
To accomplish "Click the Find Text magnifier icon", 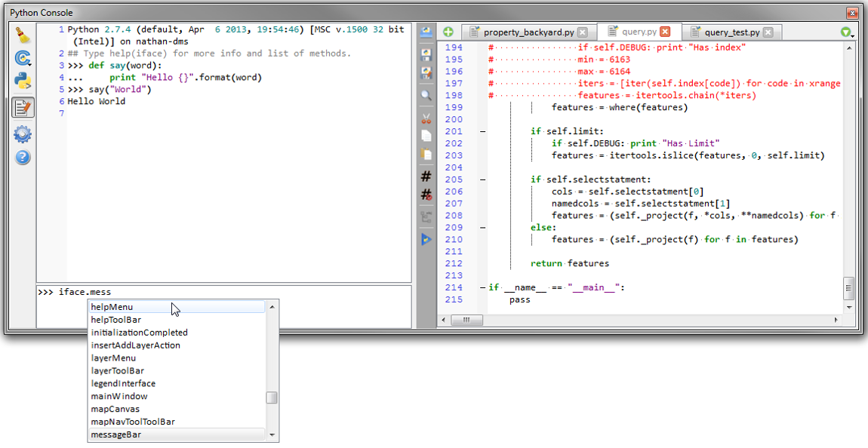I will click(426, 95).
